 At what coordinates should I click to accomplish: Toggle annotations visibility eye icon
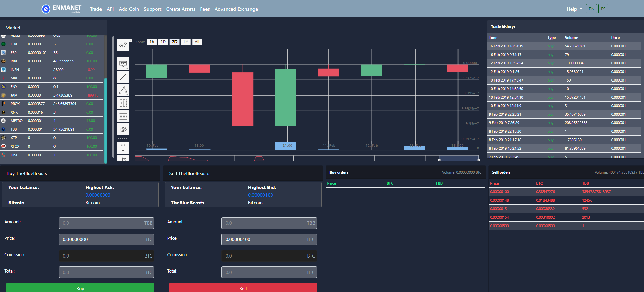[123, 129]
